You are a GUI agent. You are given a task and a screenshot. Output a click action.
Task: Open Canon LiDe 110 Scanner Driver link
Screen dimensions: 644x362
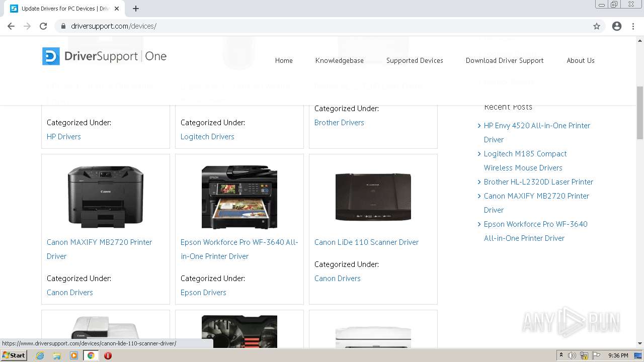pos(366,242)
